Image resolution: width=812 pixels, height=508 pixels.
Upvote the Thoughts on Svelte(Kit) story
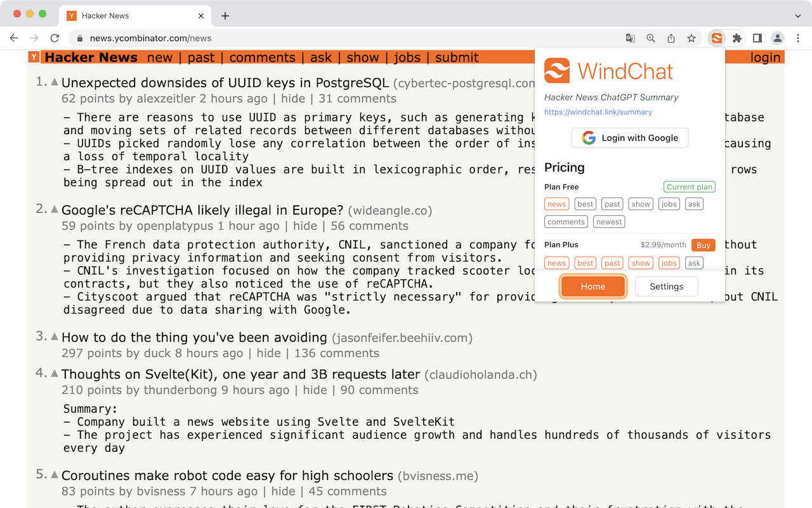[55, 375]
